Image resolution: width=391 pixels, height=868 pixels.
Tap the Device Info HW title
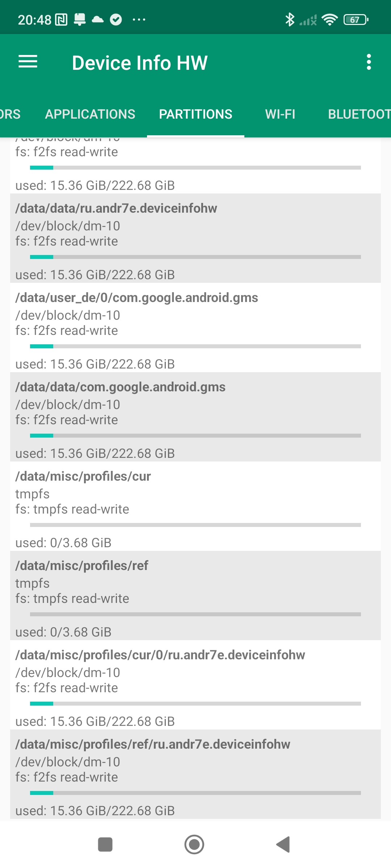(140, 63)
